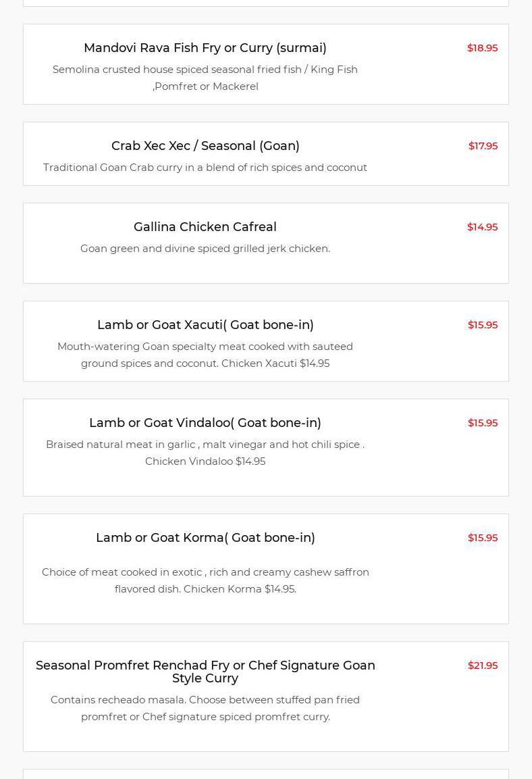Select the Vindaloo malt vinegar description text
Viewport: 532px width, 779px height.
tap(205, 453)
